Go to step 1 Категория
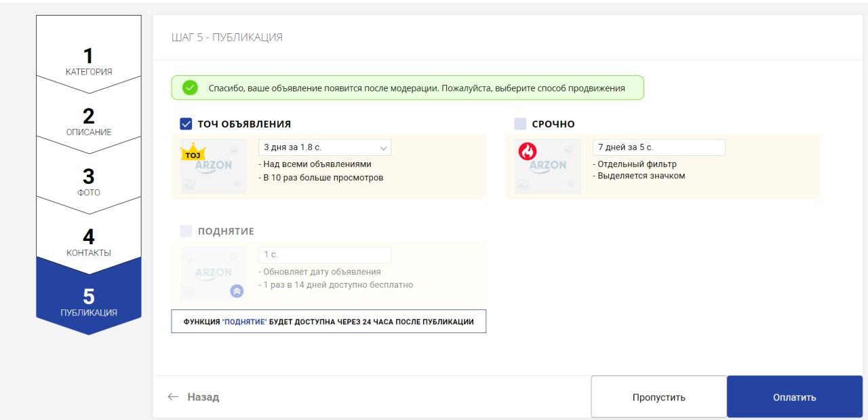Screen dimensions: 868x420 click(89, 60)
